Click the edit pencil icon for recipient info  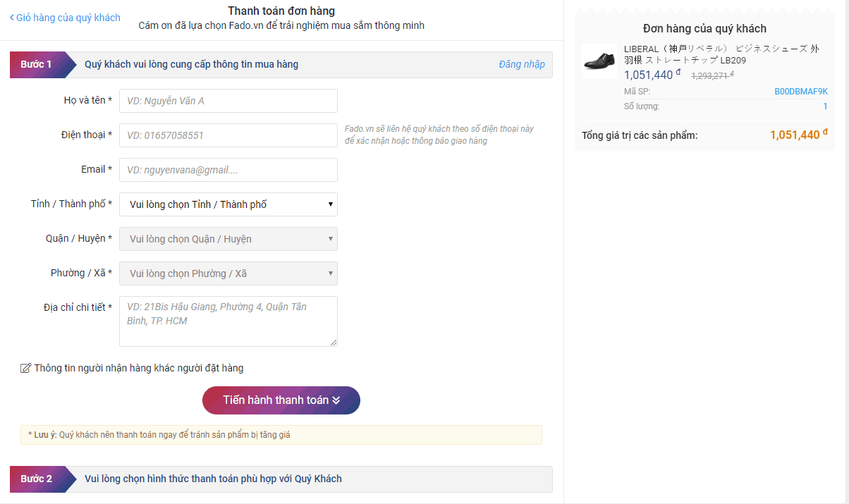coord(26,368)
